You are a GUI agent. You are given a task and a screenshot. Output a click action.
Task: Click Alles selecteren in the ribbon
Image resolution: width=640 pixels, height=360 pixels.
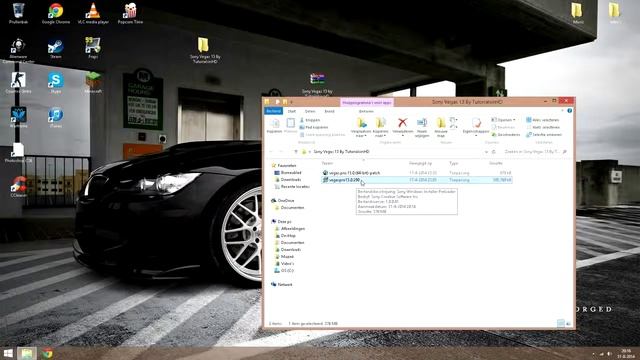click(x=542, y=120)
